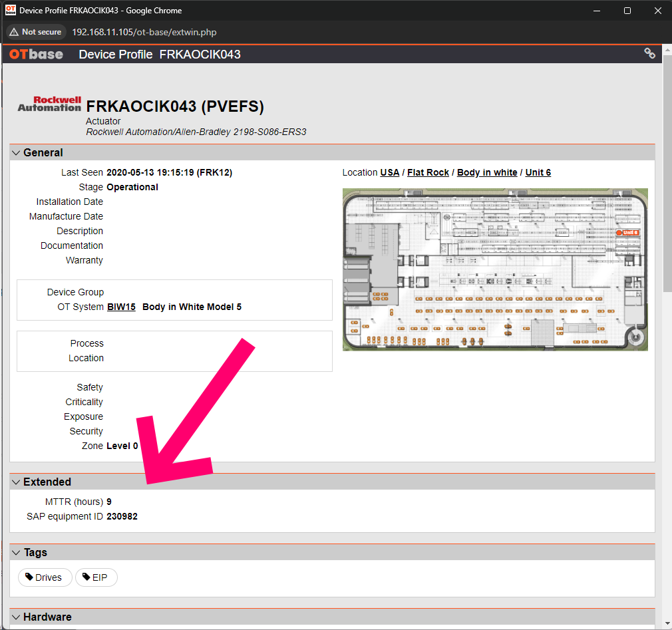Image resolution: width=672 pixels, height=630 pixels.
Task: Open the plant floor plan image
Action: (495, 269)
